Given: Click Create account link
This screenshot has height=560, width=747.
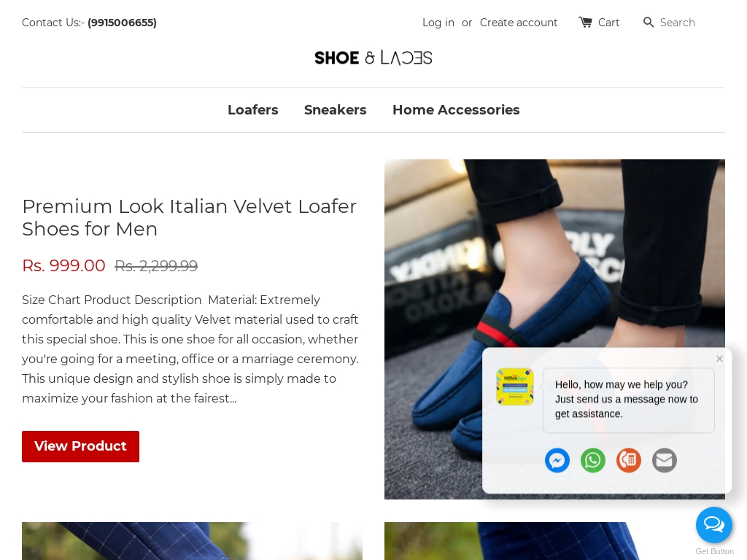Looking at the screenshot, I should point(519,23).
